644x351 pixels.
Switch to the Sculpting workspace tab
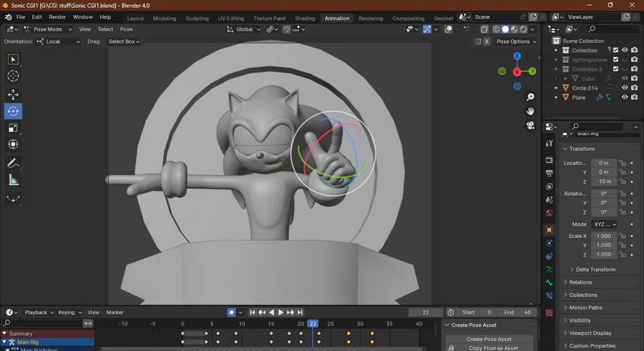197,18
